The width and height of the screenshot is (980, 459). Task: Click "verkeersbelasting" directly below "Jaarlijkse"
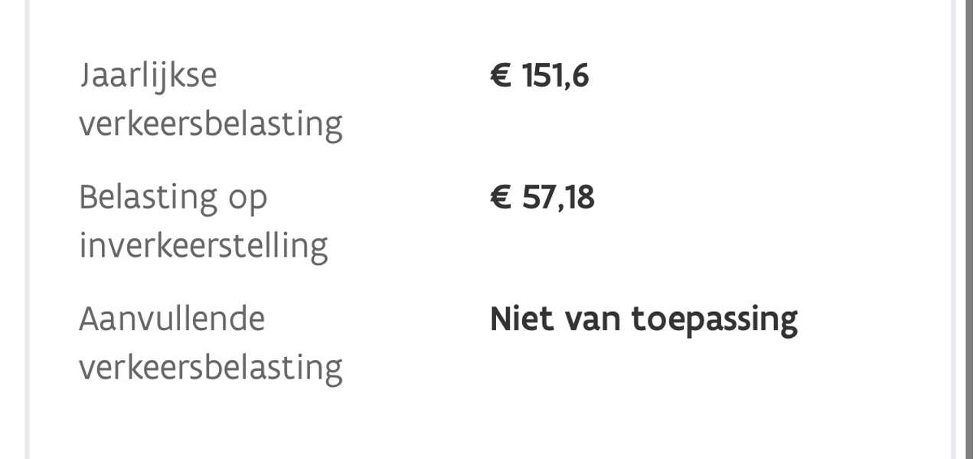(211, 124)
